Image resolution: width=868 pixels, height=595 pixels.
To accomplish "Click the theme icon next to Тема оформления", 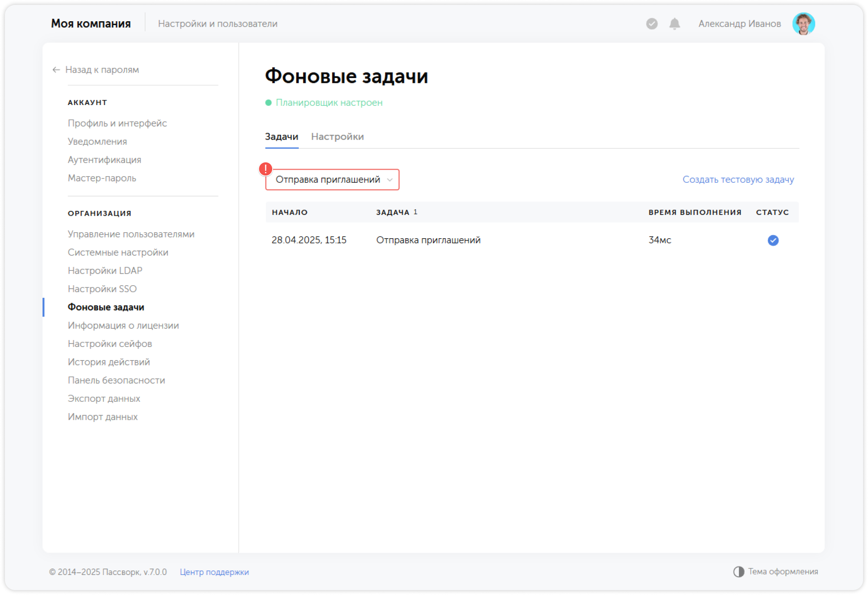I will [738, 571].
